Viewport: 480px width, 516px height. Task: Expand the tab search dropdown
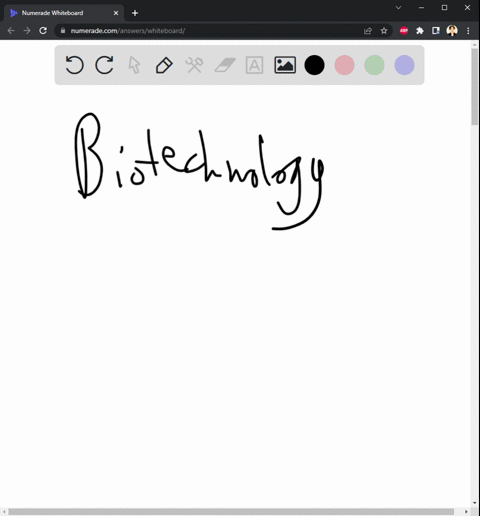[x=398, y=8]
